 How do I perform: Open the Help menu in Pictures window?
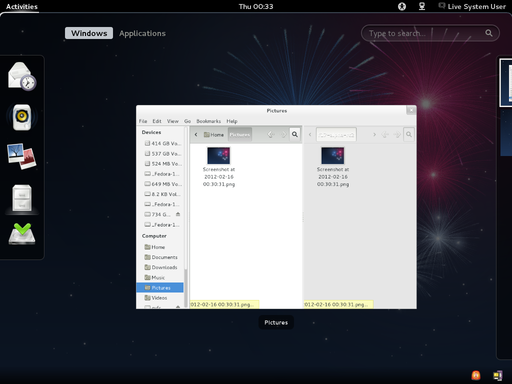click(232, 121)
